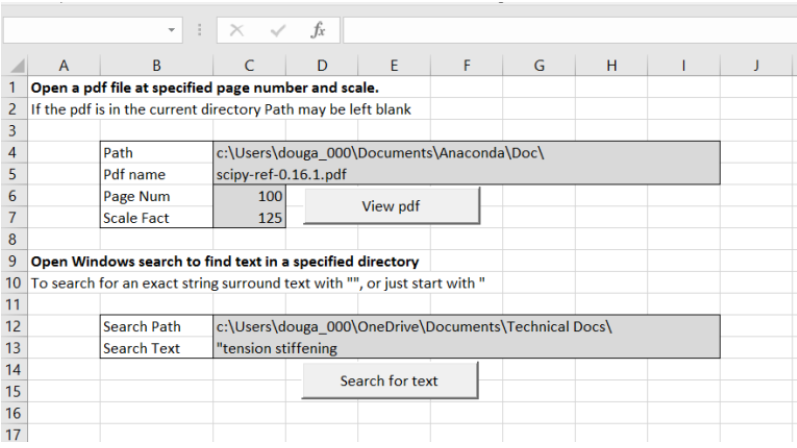Screen dimensions: 797x448
Task: Select column H header
Action: coord(611,66)
